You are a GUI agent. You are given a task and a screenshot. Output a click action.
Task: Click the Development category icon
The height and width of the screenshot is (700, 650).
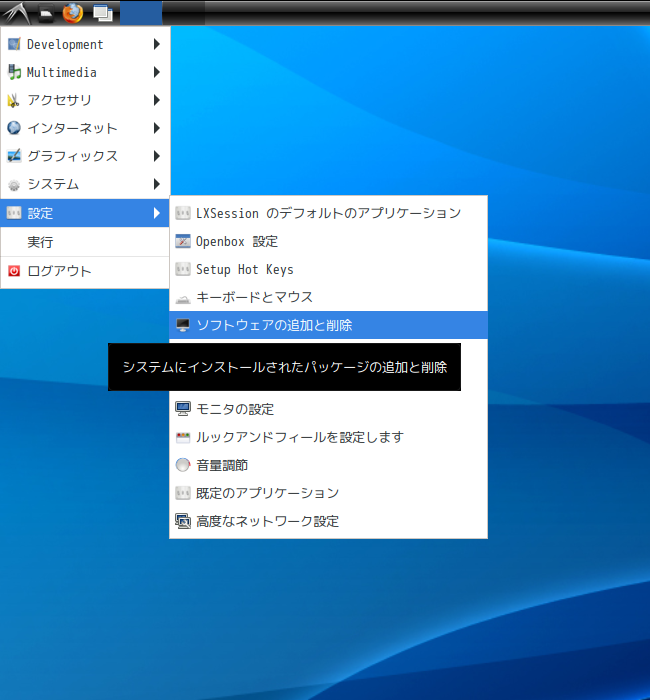pyautogui.click(x=14, y=44)
